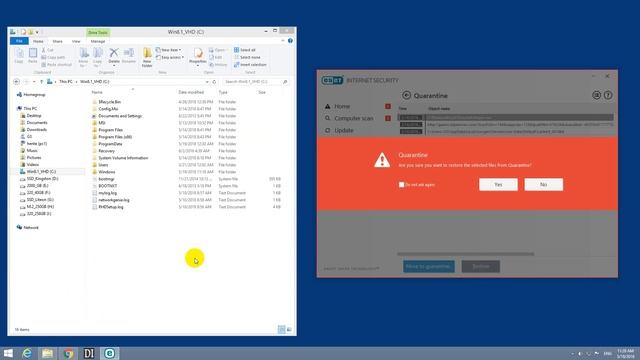The width and height of the screenshot is (640, 360).
Task: Open Computer scan in the ESET sidebar
Action: 353,118
